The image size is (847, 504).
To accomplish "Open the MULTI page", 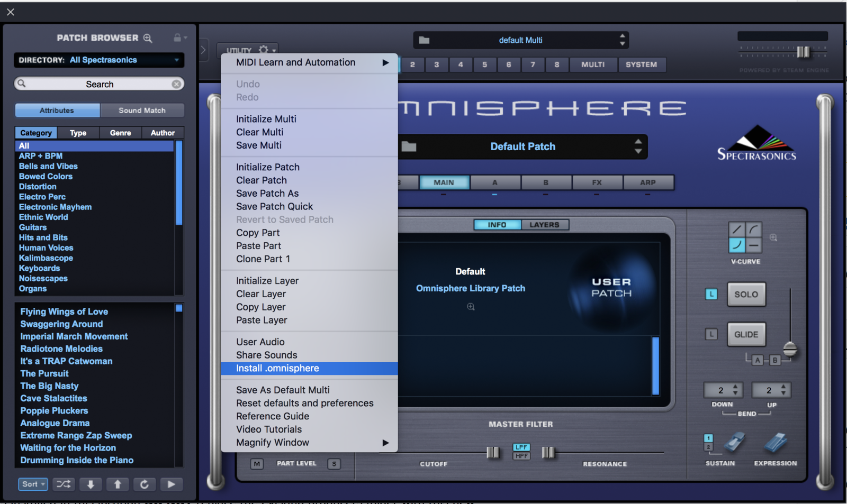I will [x=593, y=65].
